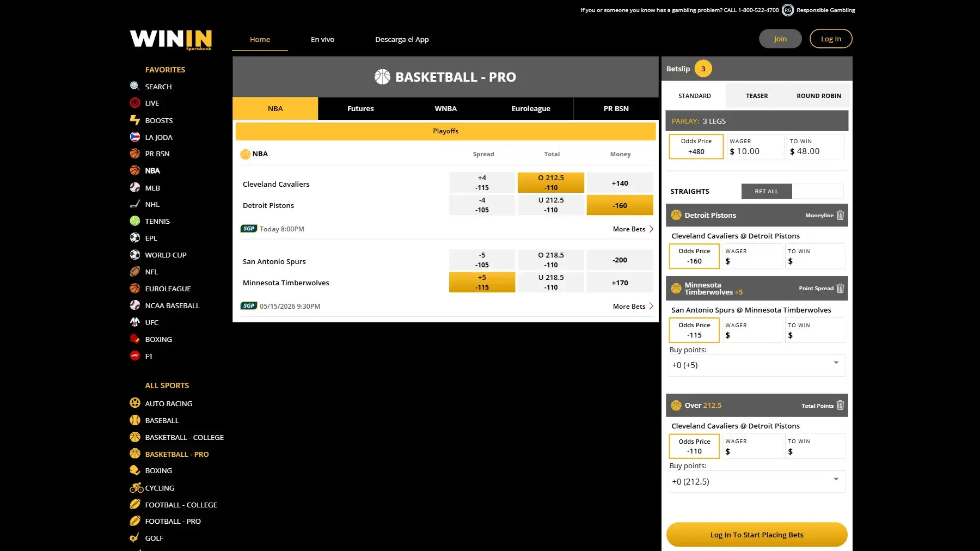Image resolution: width=980 pixels, height=551 pixels.
Task: Remove Over 212.5 Total Points trash icon
Action: pos(840,405)
